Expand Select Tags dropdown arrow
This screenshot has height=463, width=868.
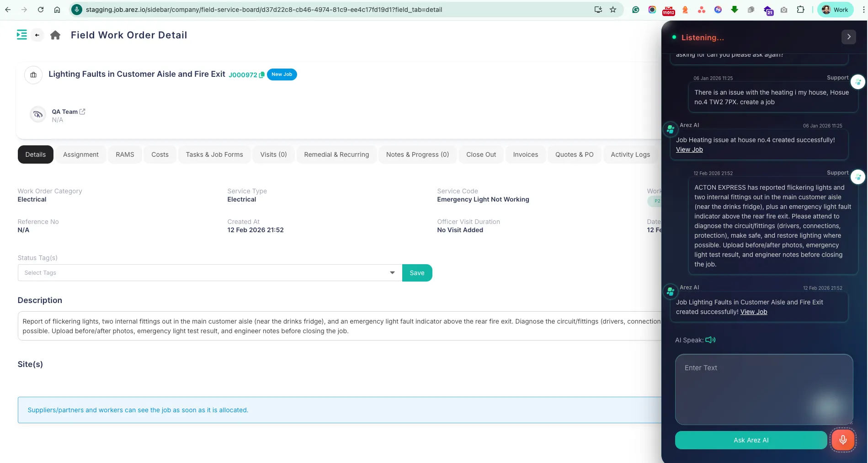(392, 273)
